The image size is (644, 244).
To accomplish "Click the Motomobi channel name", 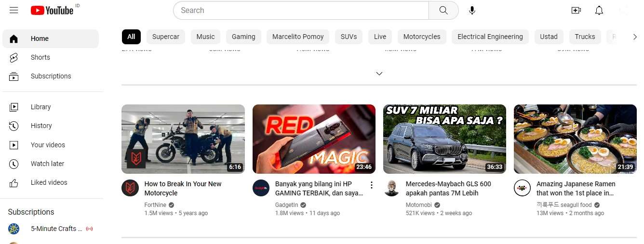I will point(419,205).
